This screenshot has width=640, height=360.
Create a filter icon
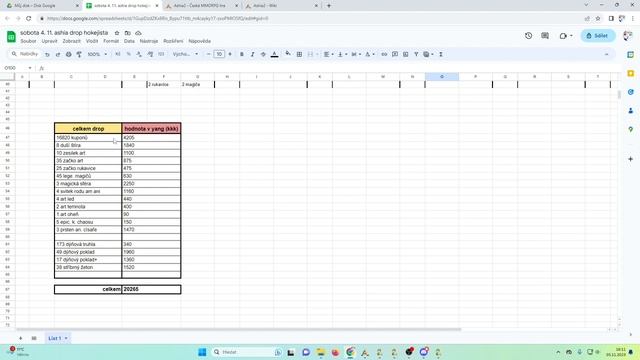(416, 54)
